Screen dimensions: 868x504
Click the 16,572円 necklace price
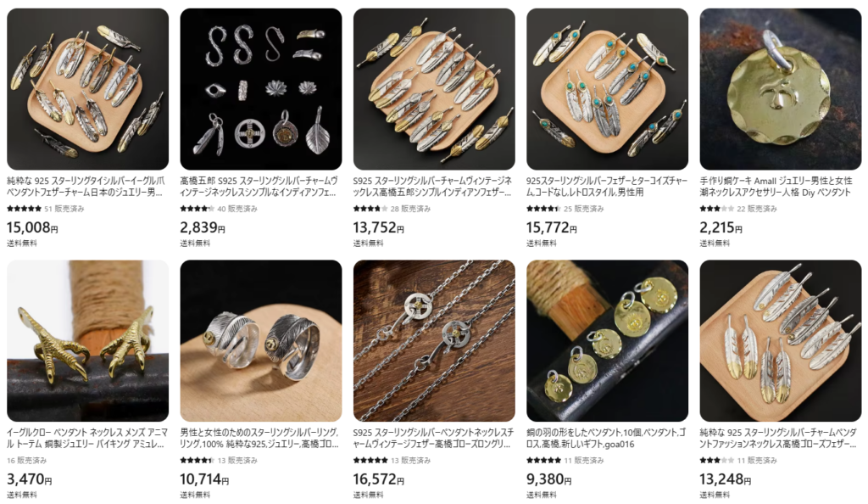(379, 479)
